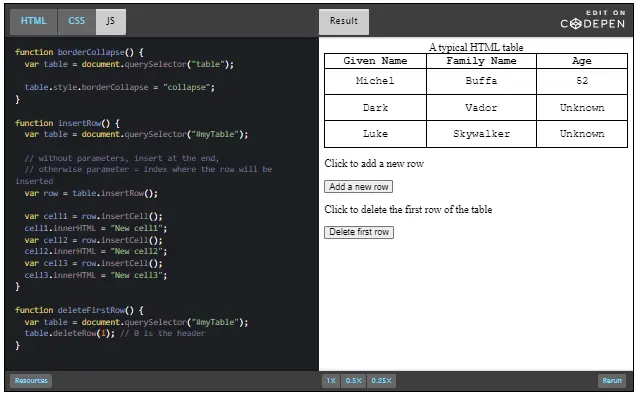
Task: Click the Michel table cell
Action: tap(375, 82)
